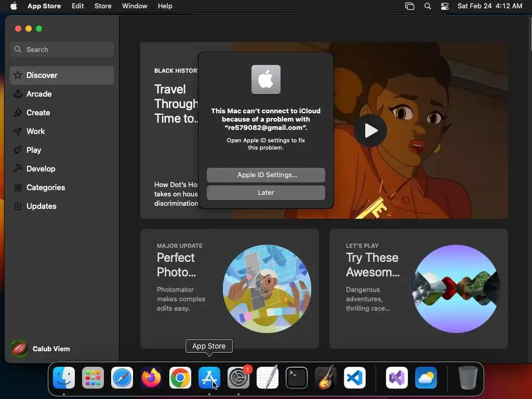Dismiss the iCloud dialog with Later
Image resolution: width=532 pixels, height=399 pixels.
point(265,193)
